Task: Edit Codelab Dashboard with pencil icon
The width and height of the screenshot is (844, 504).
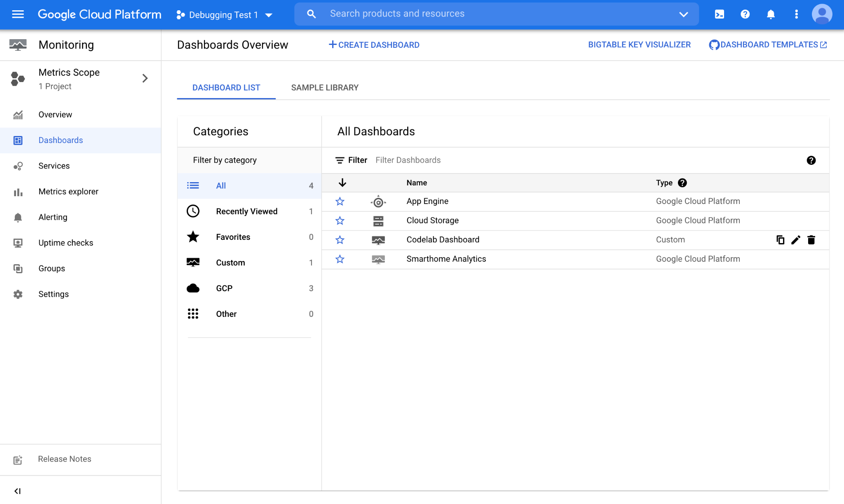Action: click(x=796, y=240)
